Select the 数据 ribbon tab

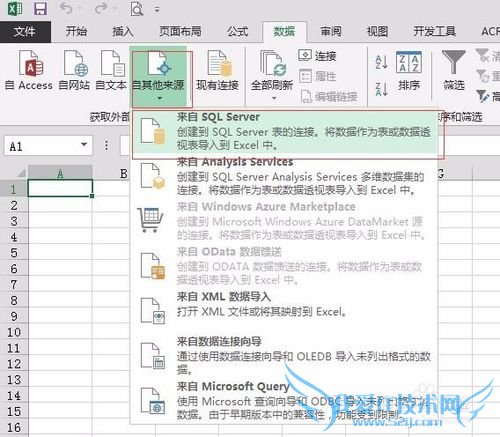(284, 32)
